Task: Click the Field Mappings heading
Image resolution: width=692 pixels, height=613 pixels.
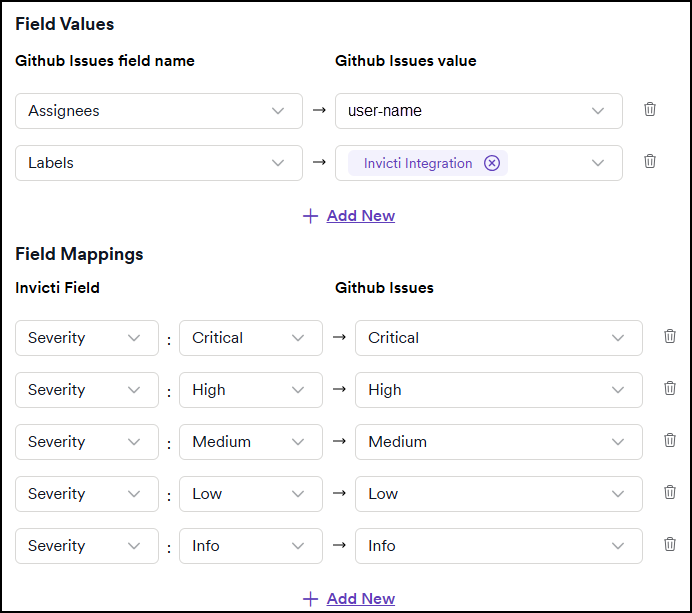Action: [79, 254]
